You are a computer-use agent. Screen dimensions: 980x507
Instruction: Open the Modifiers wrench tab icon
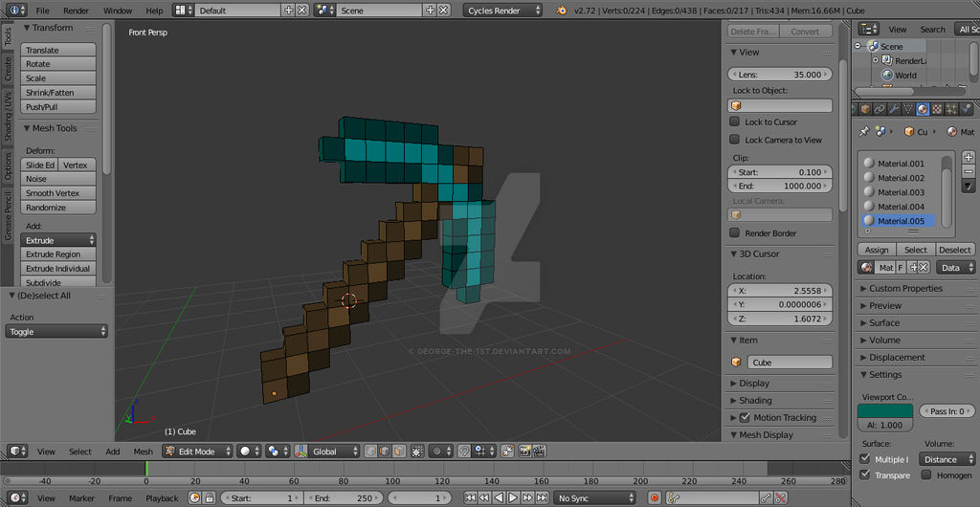coord(894,109)
